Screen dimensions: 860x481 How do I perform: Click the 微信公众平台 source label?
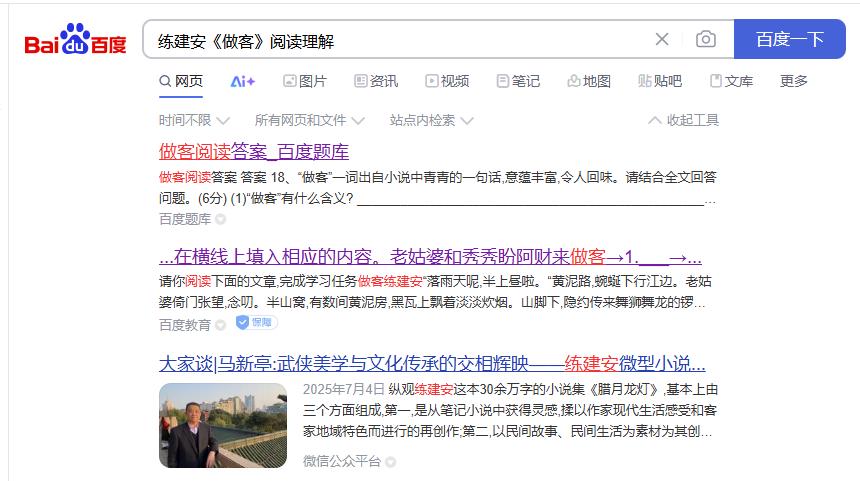click(342, 461)
